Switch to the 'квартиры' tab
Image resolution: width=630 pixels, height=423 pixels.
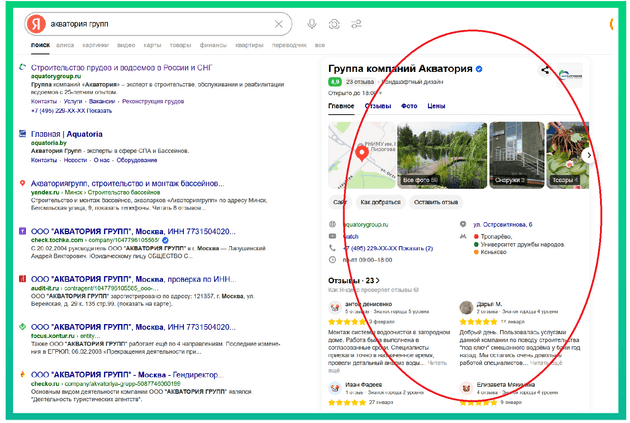pos(249,45)
